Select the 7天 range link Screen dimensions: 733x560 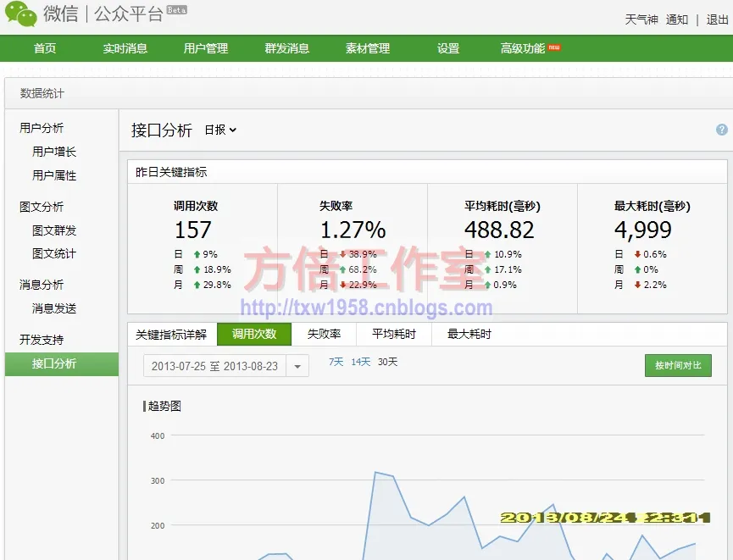point(336,362)
